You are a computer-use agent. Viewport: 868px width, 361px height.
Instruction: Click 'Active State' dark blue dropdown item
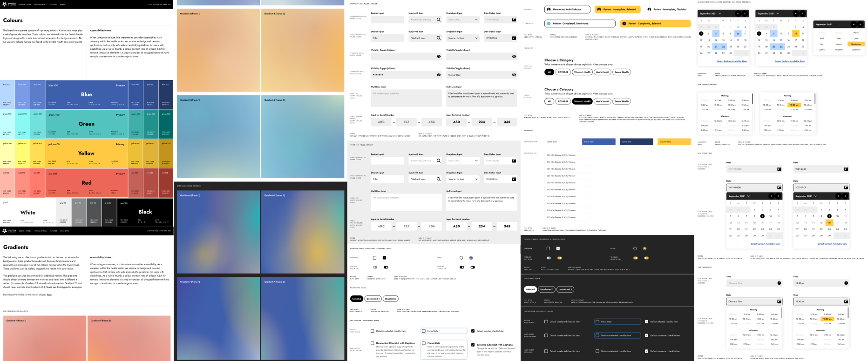point(637,142)
